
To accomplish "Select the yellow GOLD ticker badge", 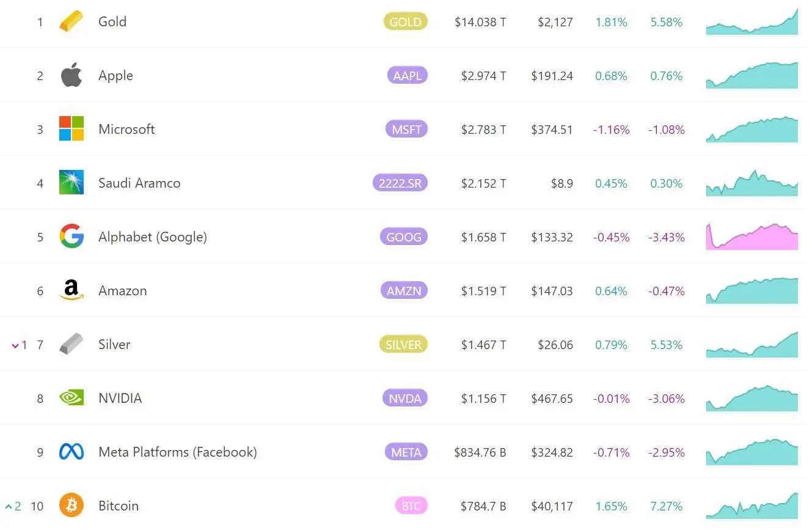I will (405, 22).
